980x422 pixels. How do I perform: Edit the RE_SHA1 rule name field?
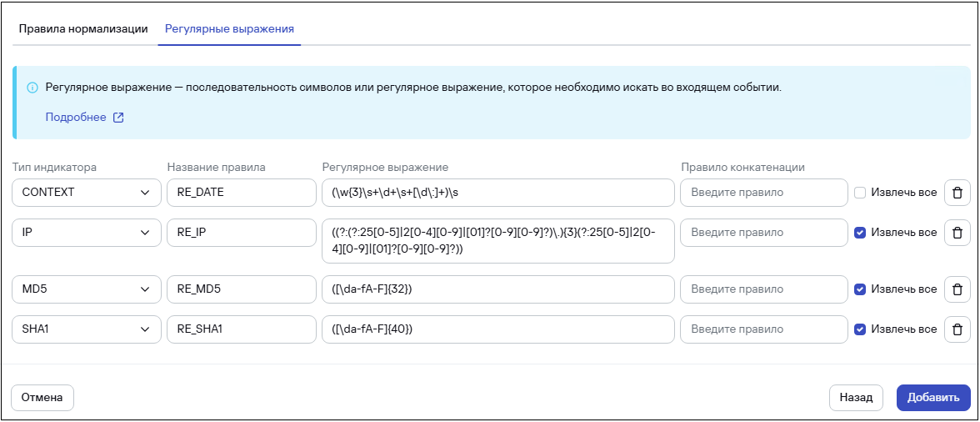coord(242,329)
